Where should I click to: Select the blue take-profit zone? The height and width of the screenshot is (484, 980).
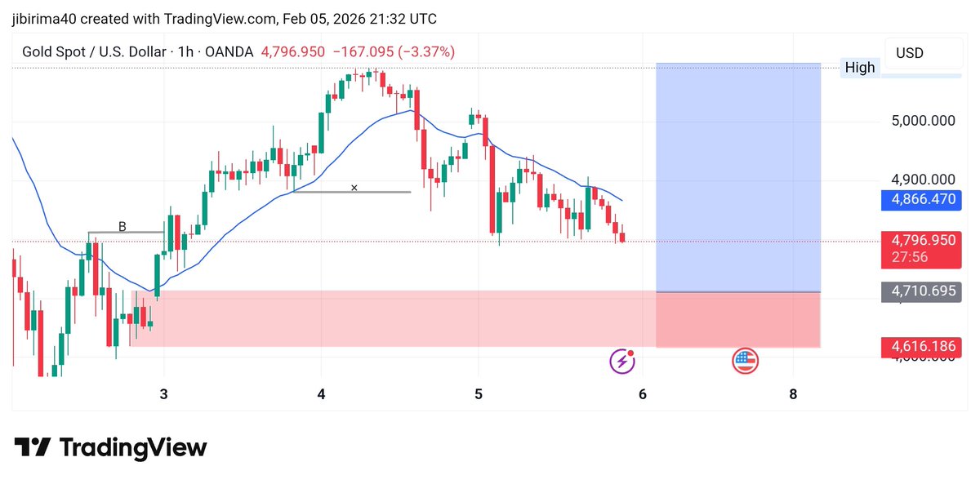point(738,177)
